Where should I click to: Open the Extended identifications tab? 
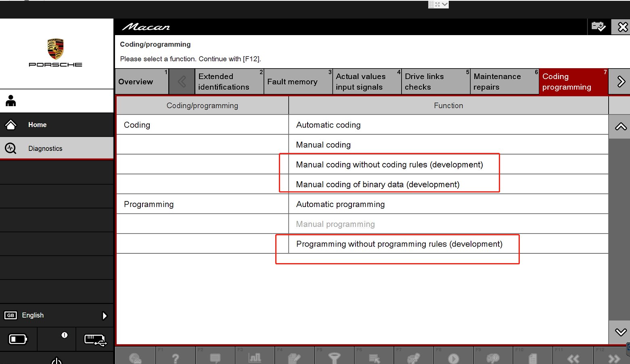point(229,82)
